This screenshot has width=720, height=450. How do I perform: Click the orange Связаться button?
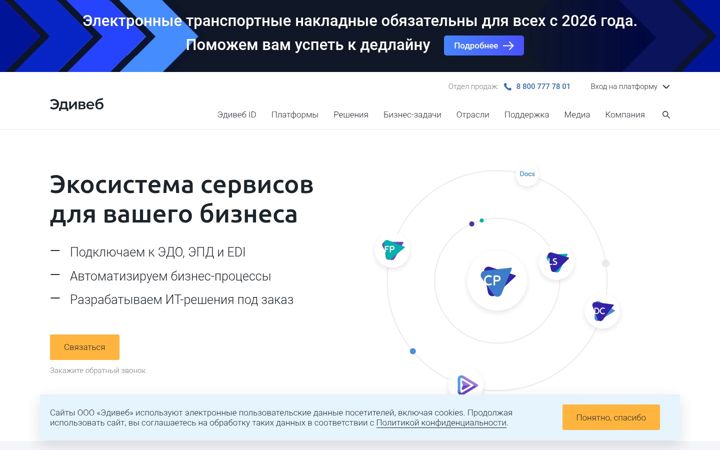pyautogui.click(x=84, y=347)
